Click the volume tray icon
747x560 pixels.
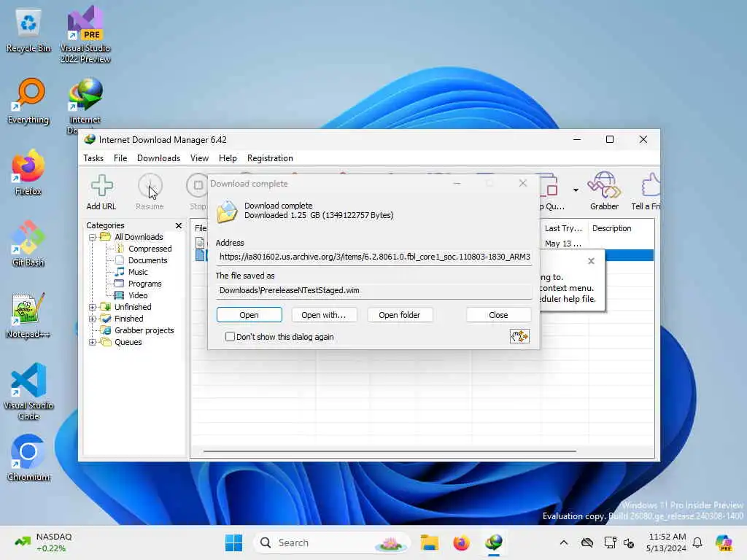(x=629, y=542)
